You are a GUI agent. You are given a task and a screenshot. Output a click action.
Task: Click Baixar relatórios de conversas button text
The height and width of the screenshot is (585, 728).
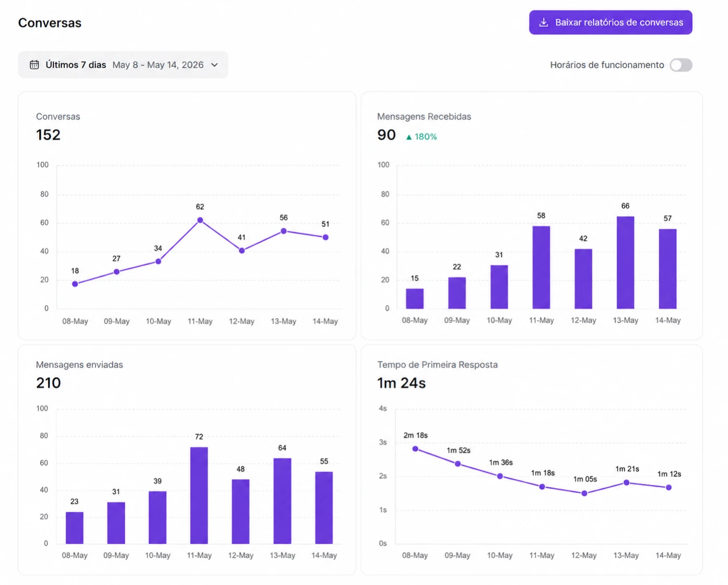(619, 23)
